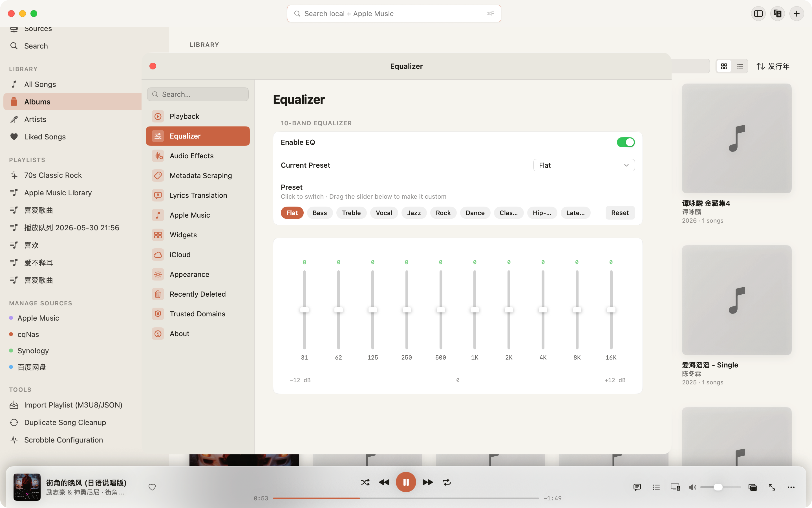
Task: Open the 发行年 sort menu
Action: [773, 66]
